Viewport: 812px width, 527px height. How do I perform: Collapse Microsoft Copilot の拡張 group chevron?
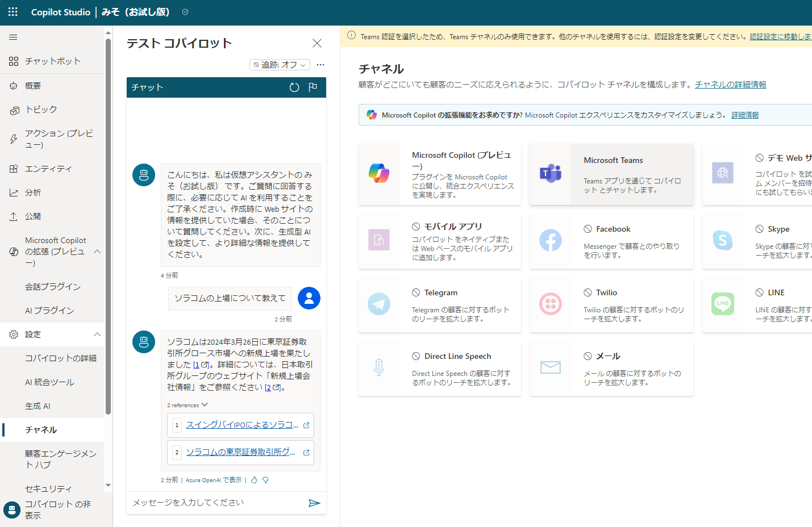97,252
